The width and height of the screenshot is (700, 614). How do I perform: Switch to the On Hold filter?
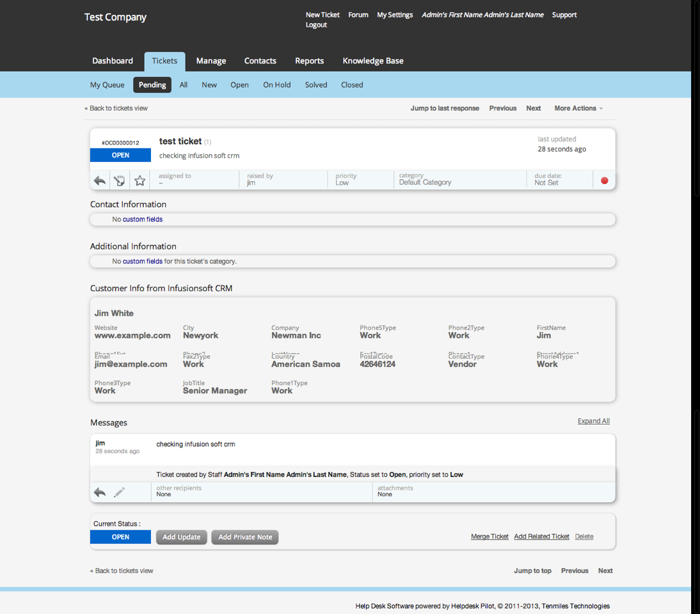tap(276, 84)
